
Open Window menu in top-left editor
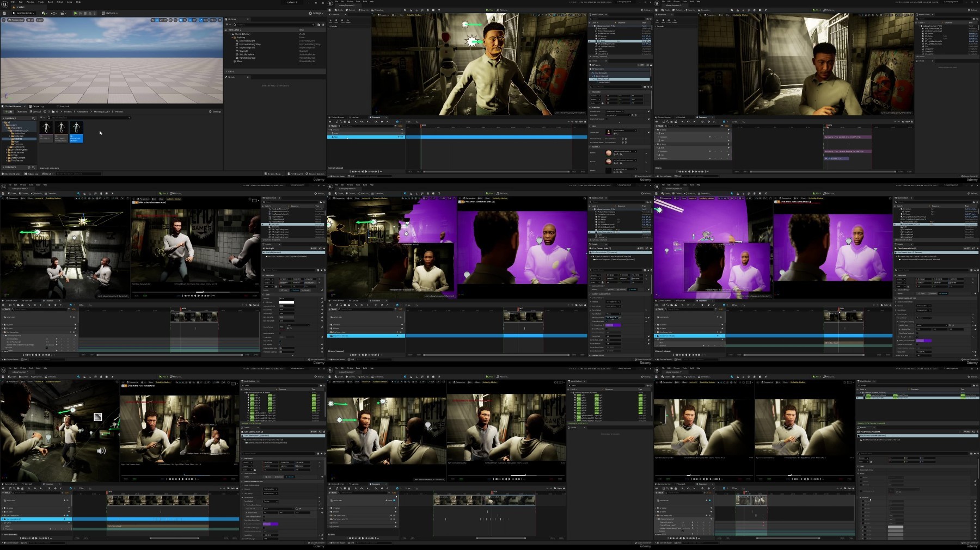tap(30, 2)
